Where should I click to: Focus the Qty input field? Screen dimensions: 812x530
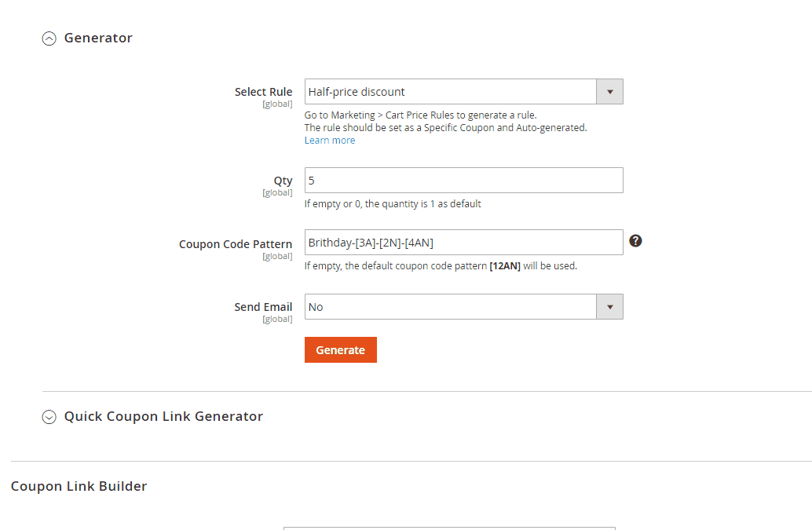(x=463, y=180)
